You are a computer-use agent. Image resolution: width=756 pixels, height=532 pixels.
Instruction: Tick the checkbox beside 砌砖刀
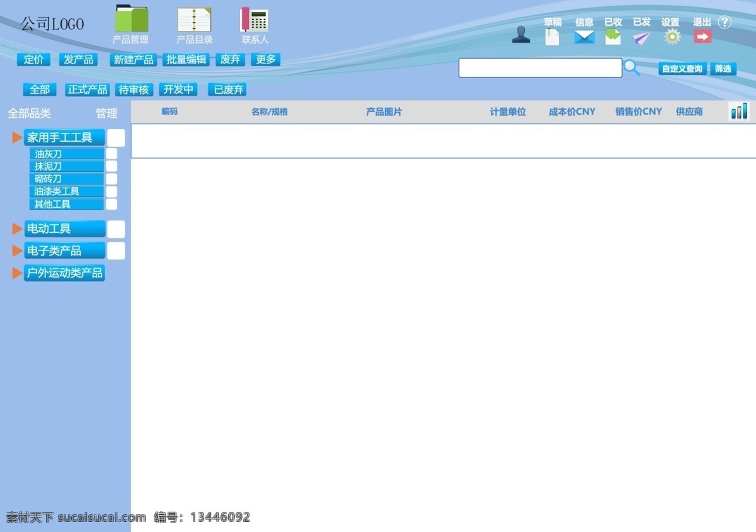pos(112,179)
